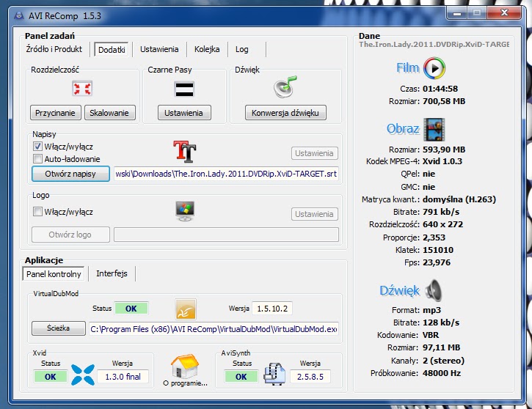Open the Log tab
Viewport: 532px width, 409px height.
(x=242, y=49)
